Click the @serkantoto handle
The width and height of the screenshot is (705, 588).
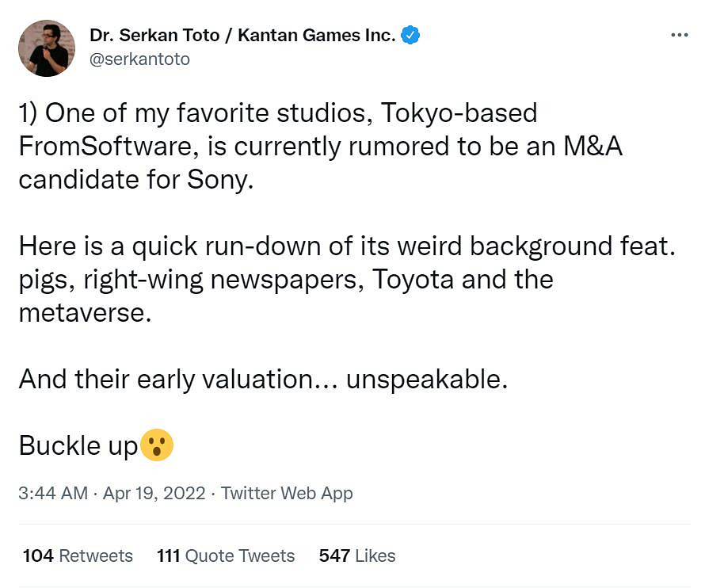tap(139, 59)
